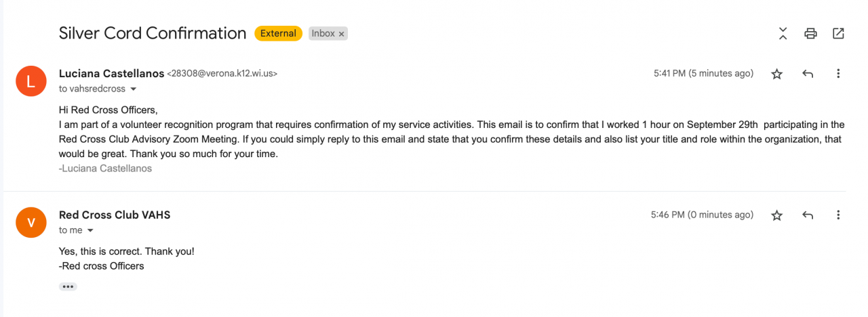The image size is (868, 317).
Task: Show trimmed content with the ellipsis button
Action: (68, 287)
